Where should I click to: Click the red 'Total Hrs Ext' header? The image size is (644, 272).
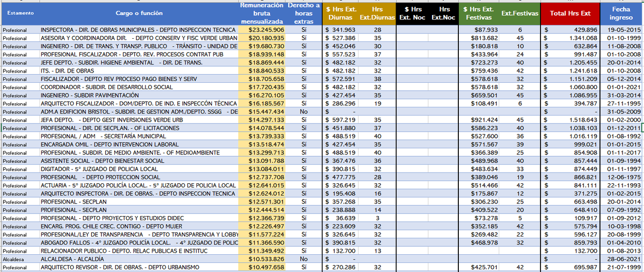pyautogui.click(x=570, y=13)
